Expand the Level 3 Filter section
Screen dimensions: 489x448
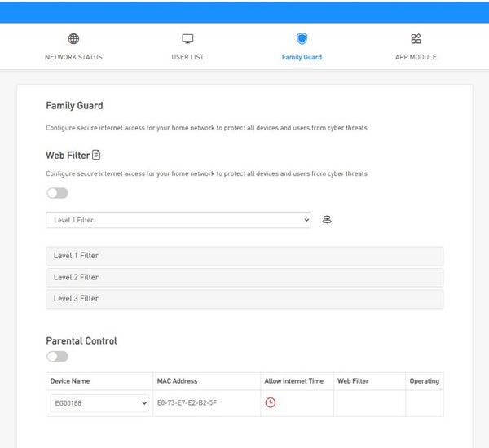coord(244,298)
